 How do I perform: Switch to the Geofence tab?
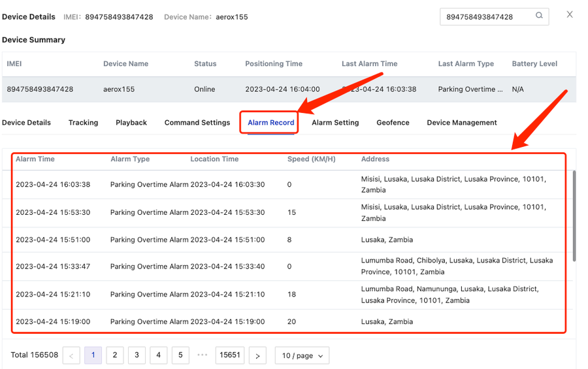393,123
